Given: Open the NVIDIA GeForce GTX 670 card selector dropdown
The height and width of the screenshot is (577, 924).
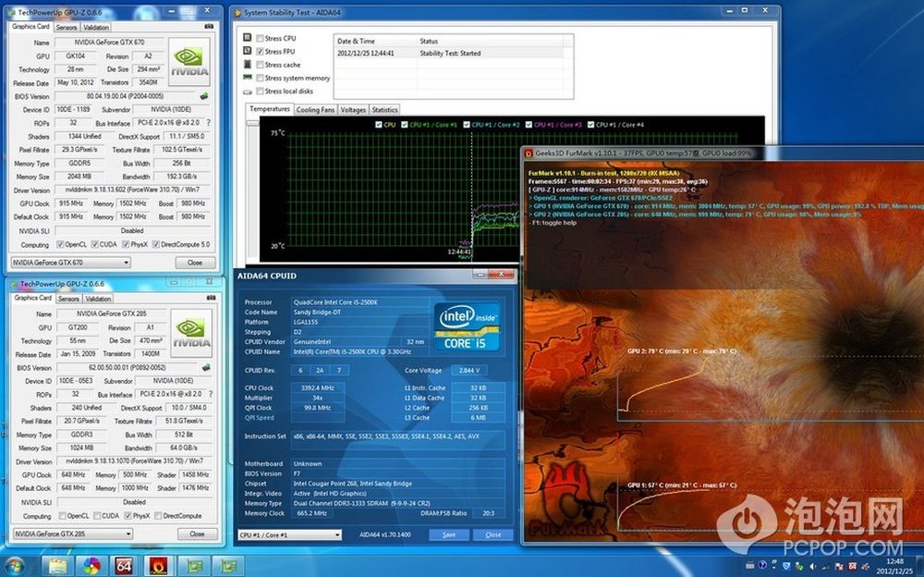Looking at the screenshot, I should [71, 263].
